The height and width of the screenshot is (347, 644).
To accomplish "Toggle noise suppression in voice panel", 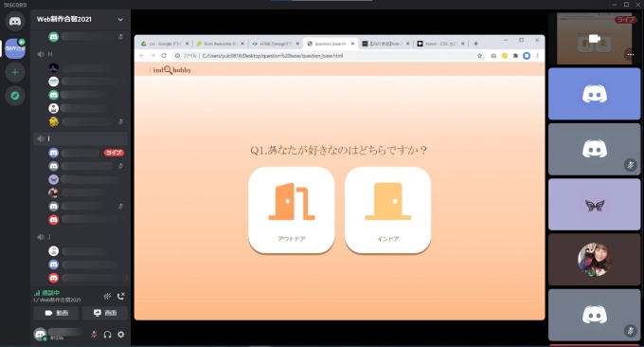I will pyautogui.click(x=107, y=296).
